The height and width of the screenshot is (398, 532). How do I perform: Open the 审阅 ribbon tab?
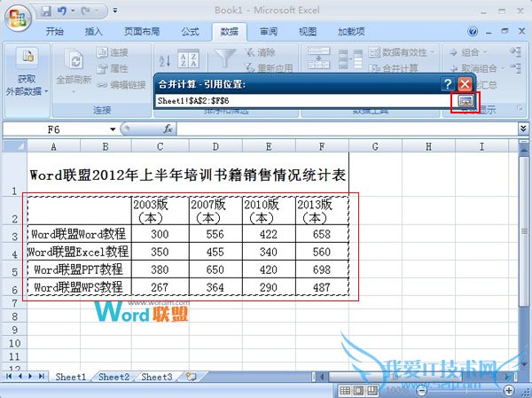(269, 32)
